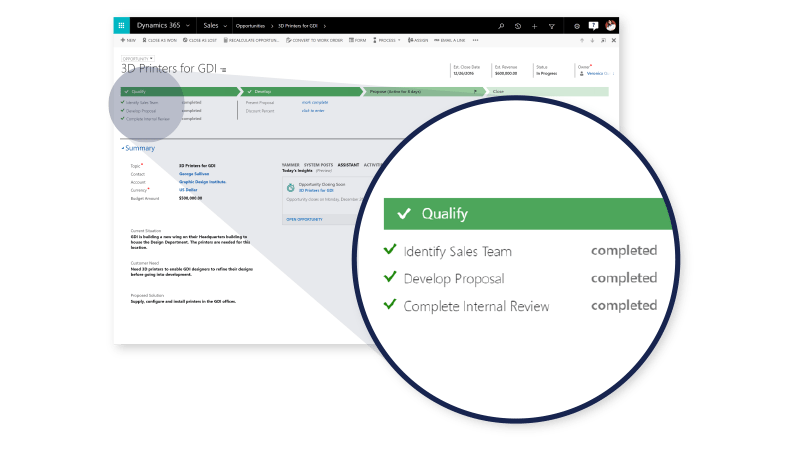Open the app launcher waffle icon
Viewport: 800px width, 450px height.
click(121, 26)
